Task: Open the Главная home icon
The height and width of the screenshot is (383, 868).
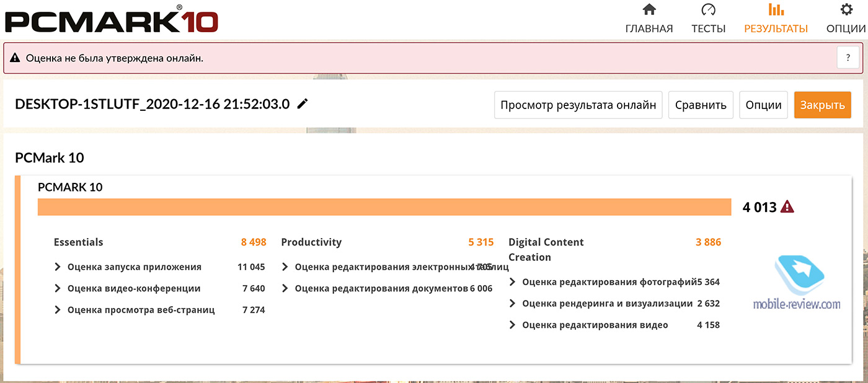Action: (x=649, y=10)
